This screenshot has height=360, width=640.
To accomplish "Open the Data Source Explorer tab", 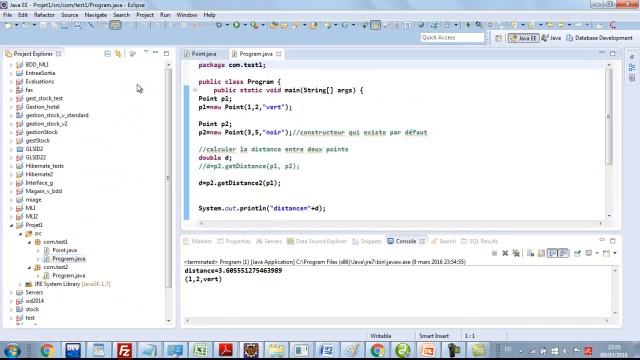I will coord(317,241).
